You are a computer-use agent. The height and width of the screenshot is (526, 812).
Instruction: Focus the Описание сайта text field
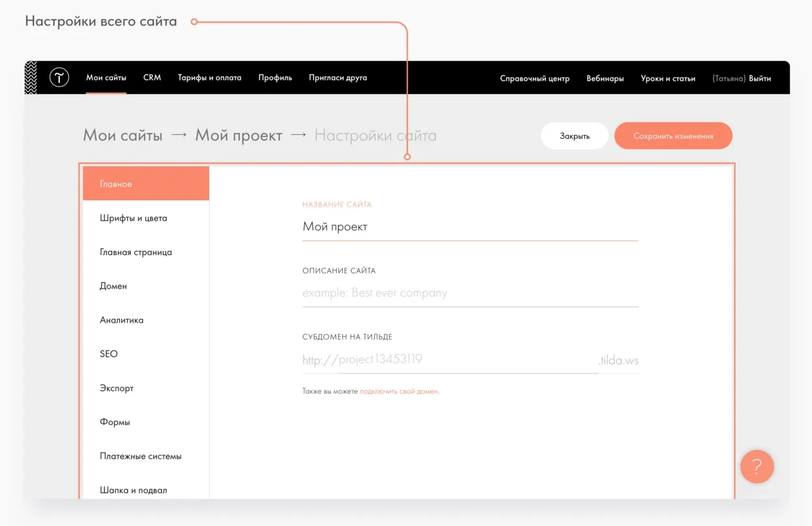pyautogui.click(x=469, y=293)
